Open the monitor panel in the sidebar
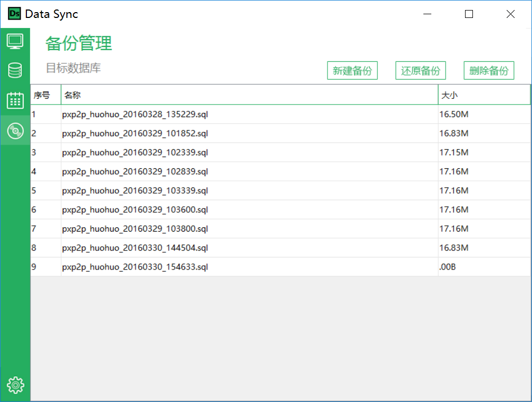This screenshot has height=402, width=532. click(x=15, y=41)
